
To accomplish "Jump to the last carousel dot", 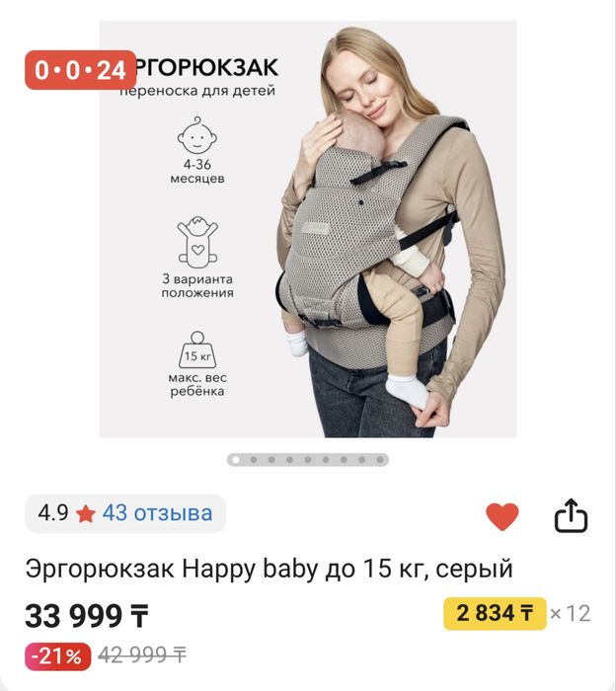I will point(380,460).
